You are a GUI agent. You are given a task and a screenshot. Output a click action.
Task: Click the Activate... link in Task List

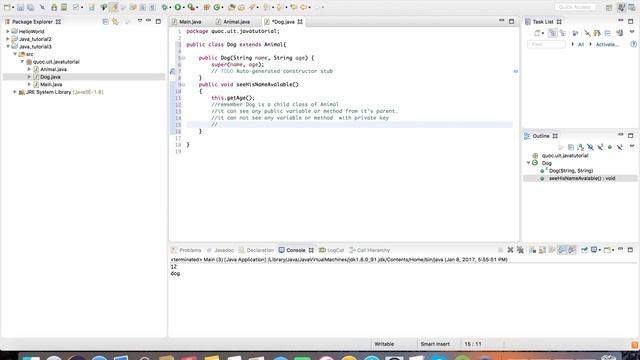pos(607,44)
